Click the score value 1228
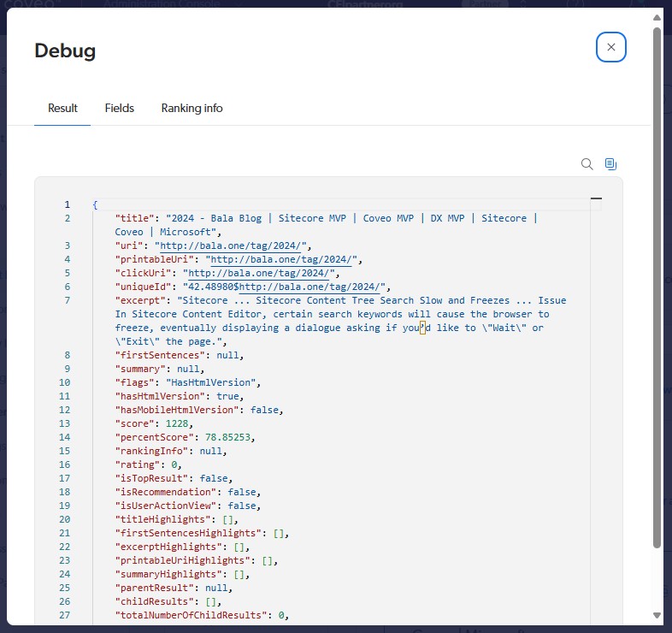Image resolution: width=672 pixels, height=633 pixels. pos(177,423)
